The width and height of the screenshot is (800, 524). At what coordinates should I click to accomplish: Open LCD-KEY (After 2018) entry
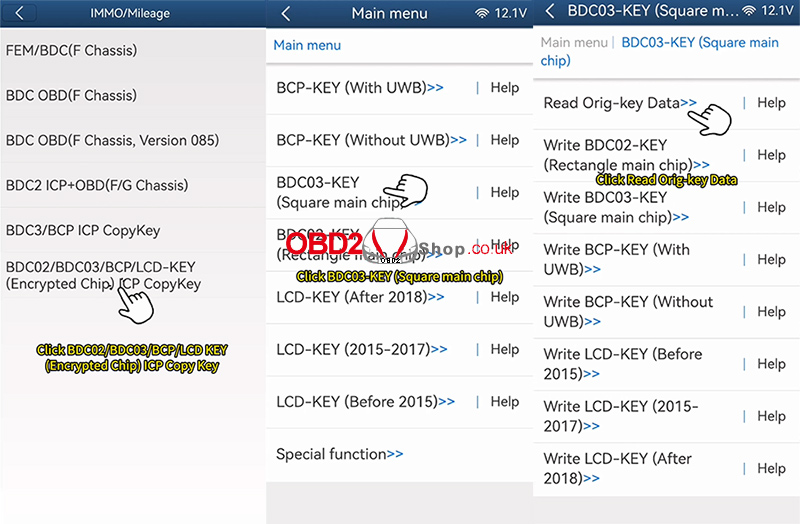[x=360, y=297]
